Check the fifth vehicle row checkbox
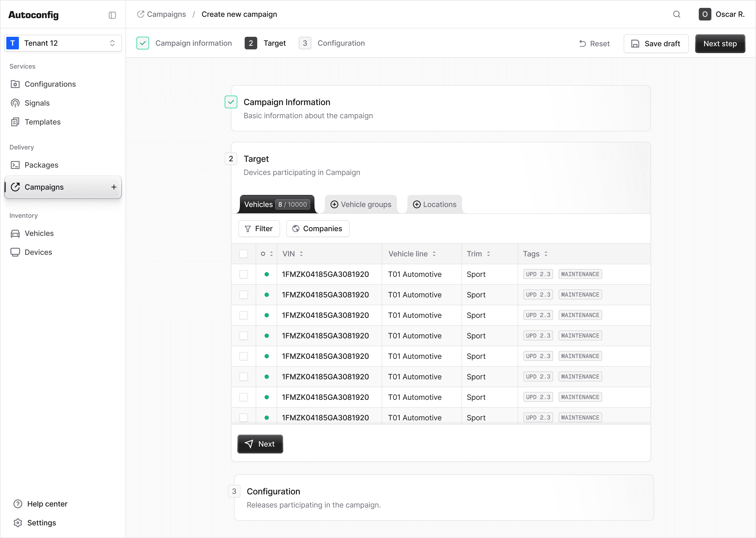The height and width of the screenshot is (538, 756). point(244,356)
